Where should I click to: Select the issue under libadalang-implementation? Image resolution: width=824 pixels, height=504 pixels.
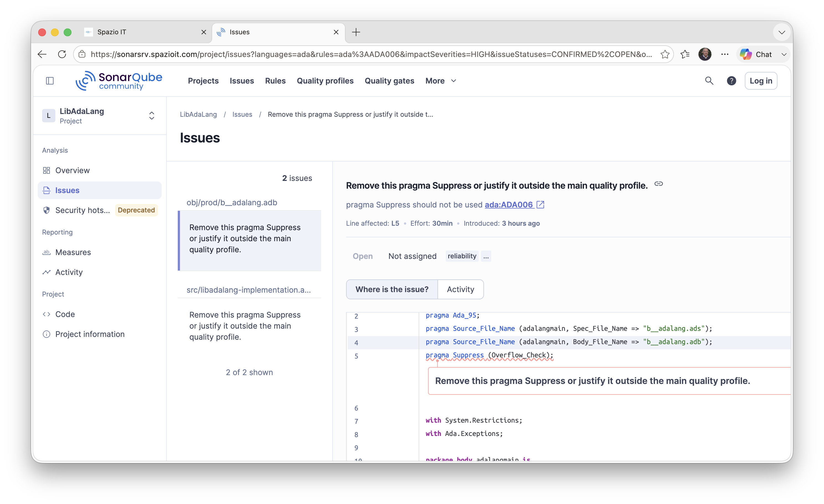[x=249, y=326]
